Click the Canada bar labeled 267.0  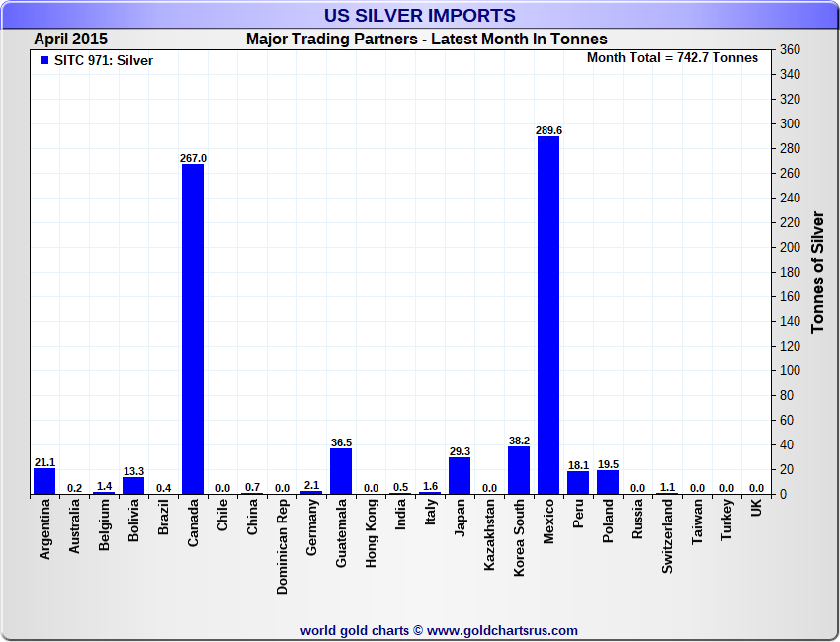(x=193, y=328)
